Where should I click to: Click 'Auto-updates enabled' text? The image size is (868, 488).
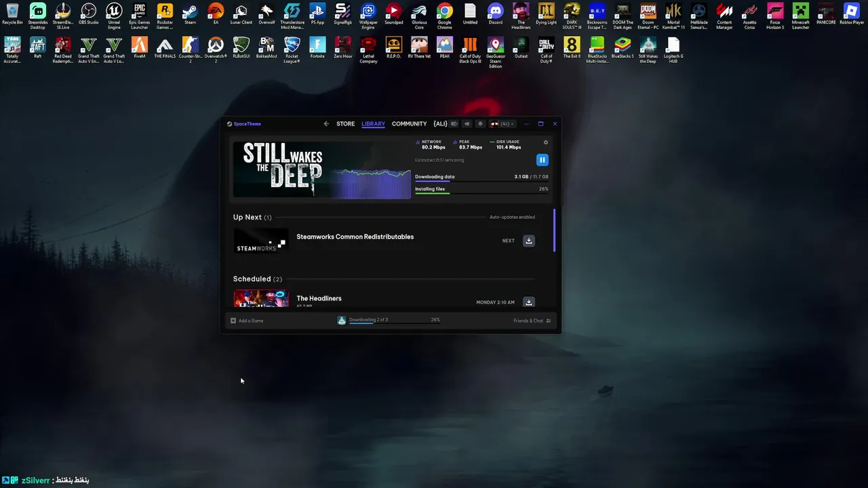click(512, 217)
